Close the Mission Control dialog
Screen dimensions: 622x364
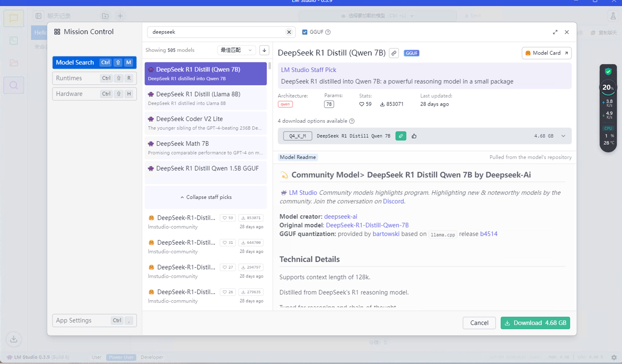pyautogui.click(x=567, y=32)
